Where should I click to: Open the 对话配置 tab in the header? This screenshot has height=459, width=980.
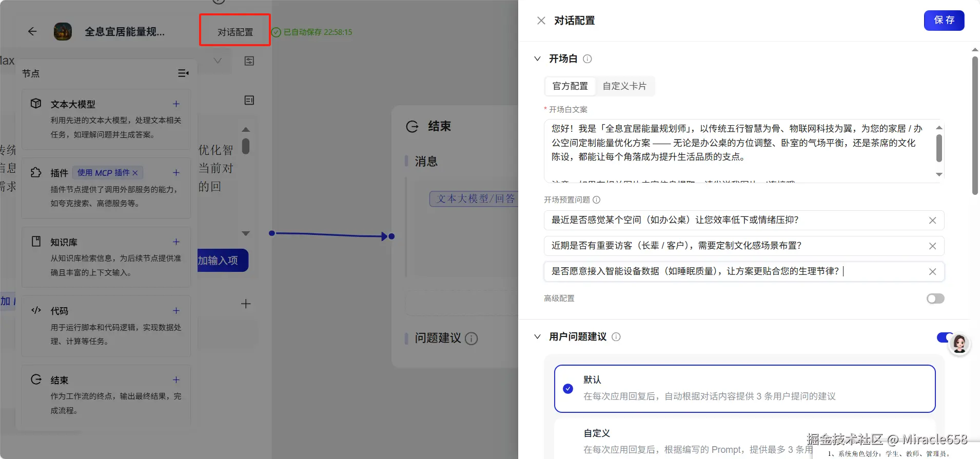pyautogui.click(x=235, y=32)
